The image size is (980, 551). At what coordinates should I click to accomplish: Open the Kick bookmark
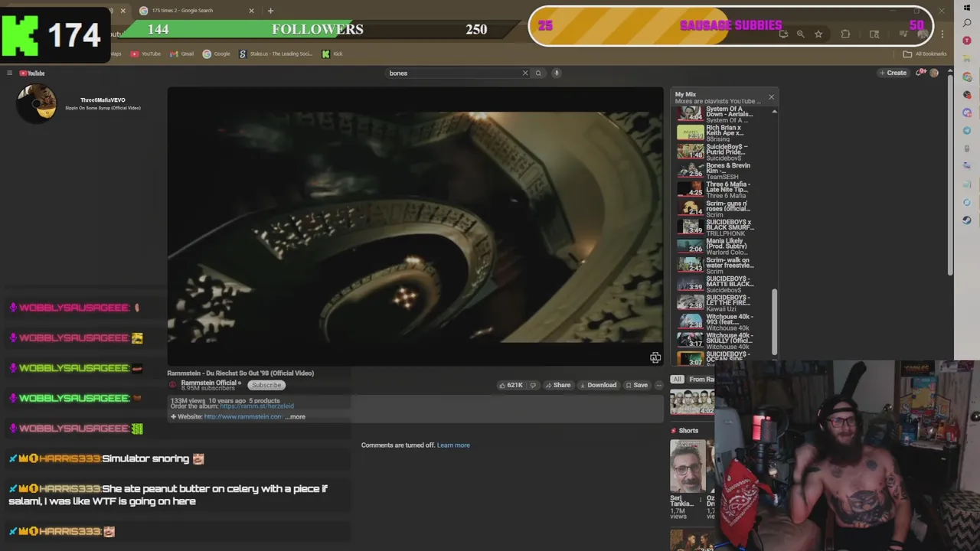[332, 54]
